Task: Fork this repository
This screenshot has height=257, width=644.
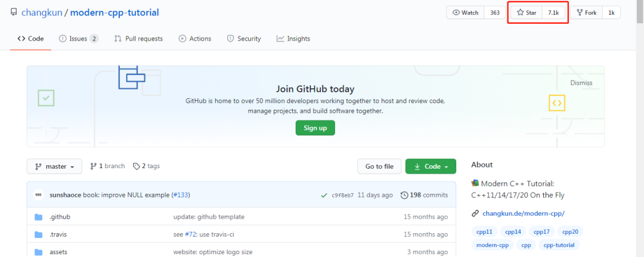Action: point(586,13)
